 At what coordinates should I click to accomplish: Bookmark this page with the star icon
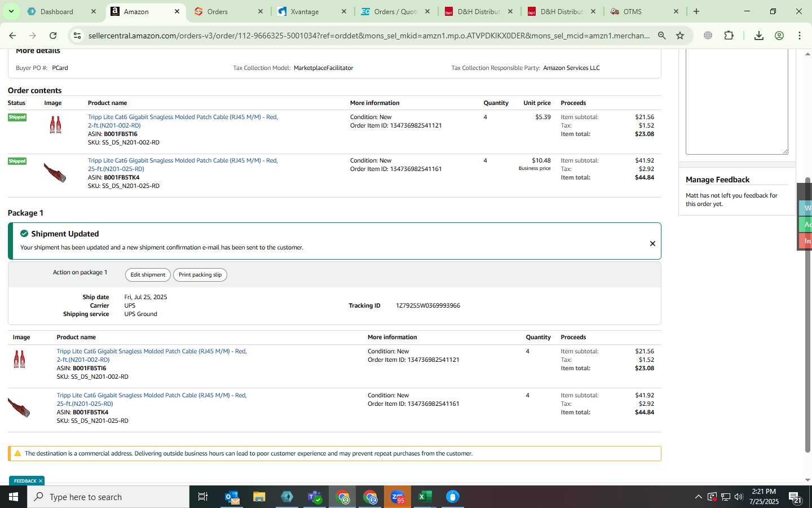(x=680, y=36)
